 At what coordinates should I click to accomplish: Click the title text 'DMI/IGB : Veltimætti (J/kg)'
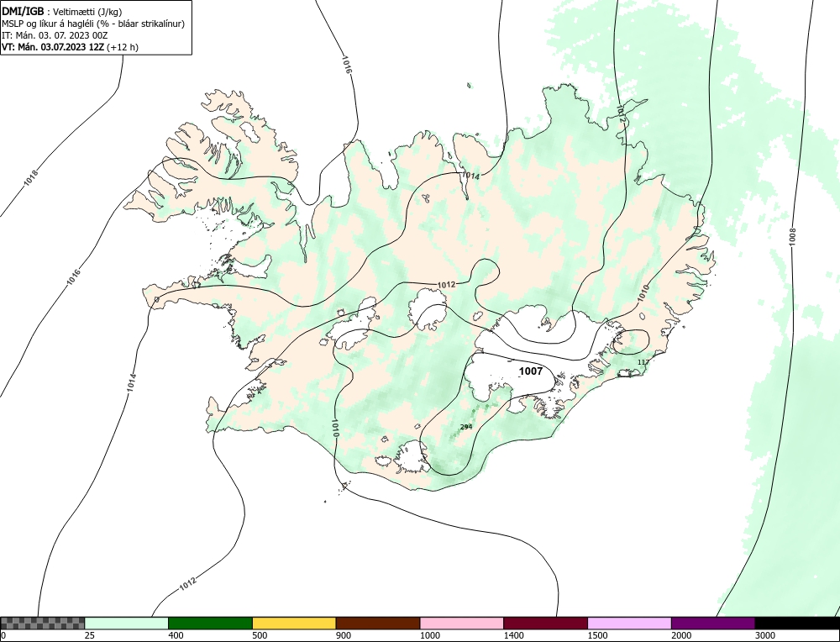click(62, 13)
